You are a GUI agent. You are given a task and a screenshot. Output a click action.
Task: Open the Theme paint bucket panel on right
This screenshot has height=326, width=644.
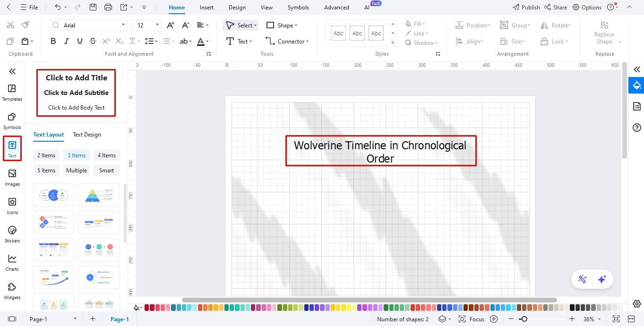coord(637,85)
